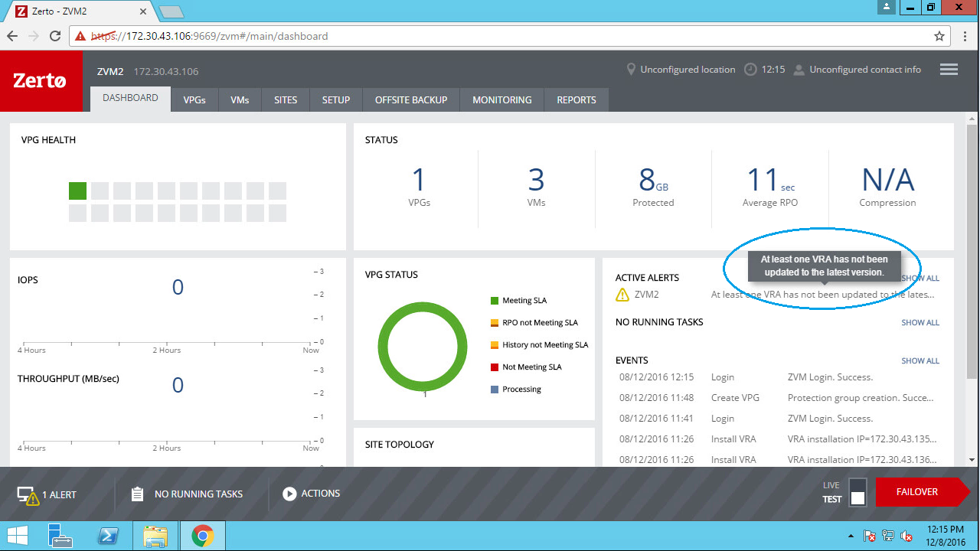Screen dimensions: 980x551
Task: Go to the Monitoring tab
Action: 501,100
